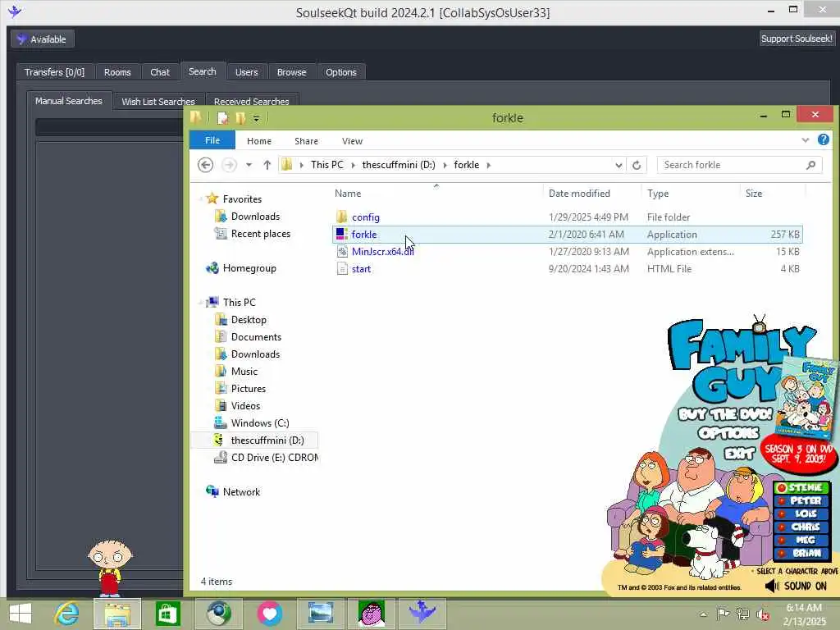Click EXIT in Family Guy widget
The image size is (840, 630).
coord(739,454)
